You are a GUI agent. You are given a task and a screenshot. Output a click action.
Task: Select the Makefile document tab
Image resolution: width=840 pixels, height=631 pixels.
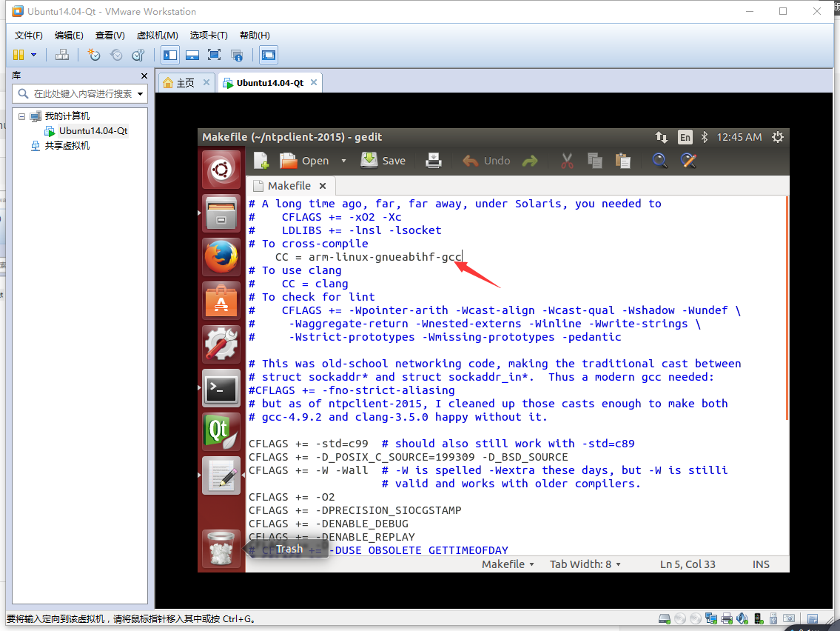pos(291,186)
